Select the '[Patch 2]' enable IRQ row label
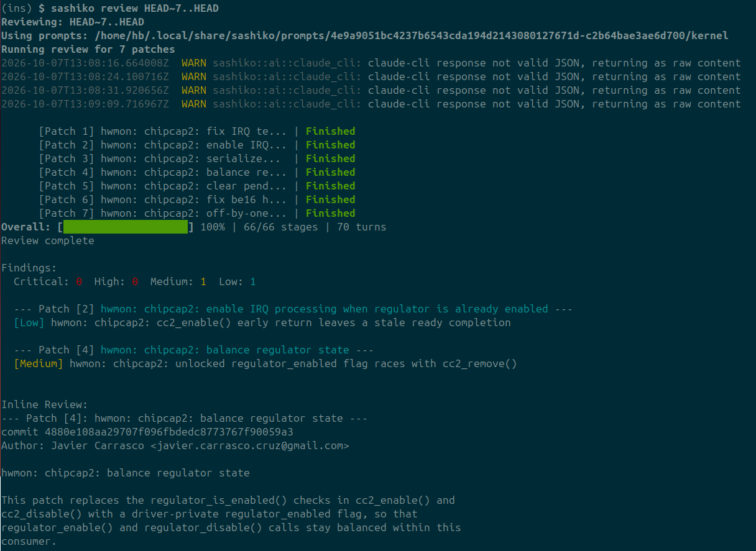This screenshot has height=551, width=756. pyautogui.click(x=163, y=145)
